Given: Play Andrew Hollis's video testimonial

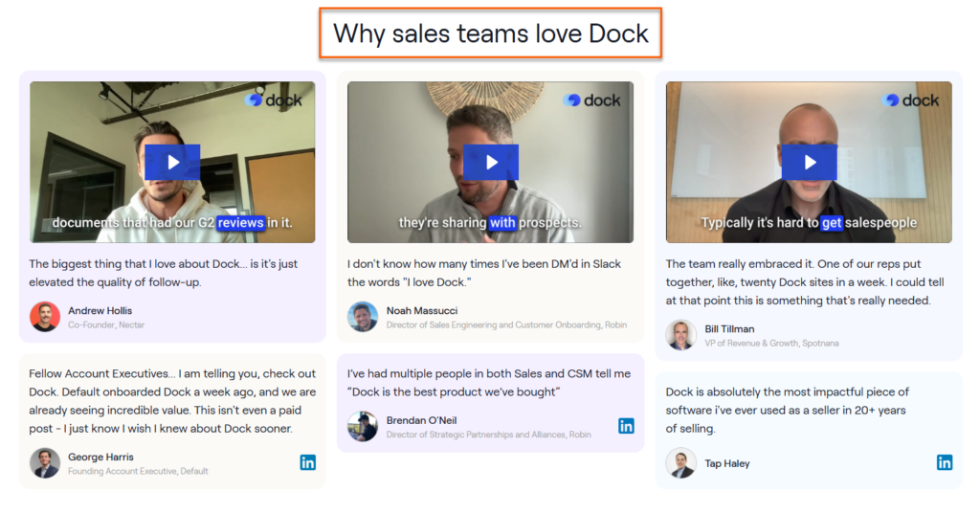Looking at the screenshot, I should (172, 163).
